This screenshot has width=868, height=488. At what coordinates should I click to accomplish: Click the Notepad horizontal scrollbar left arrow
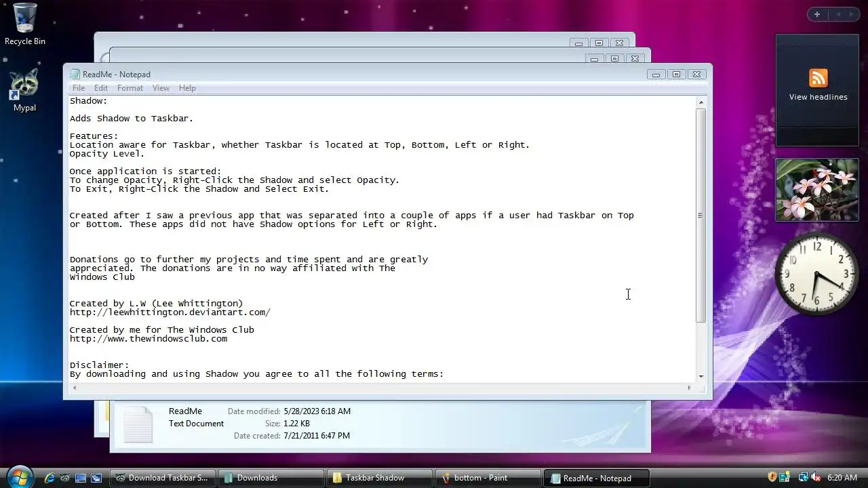point(75,388)
